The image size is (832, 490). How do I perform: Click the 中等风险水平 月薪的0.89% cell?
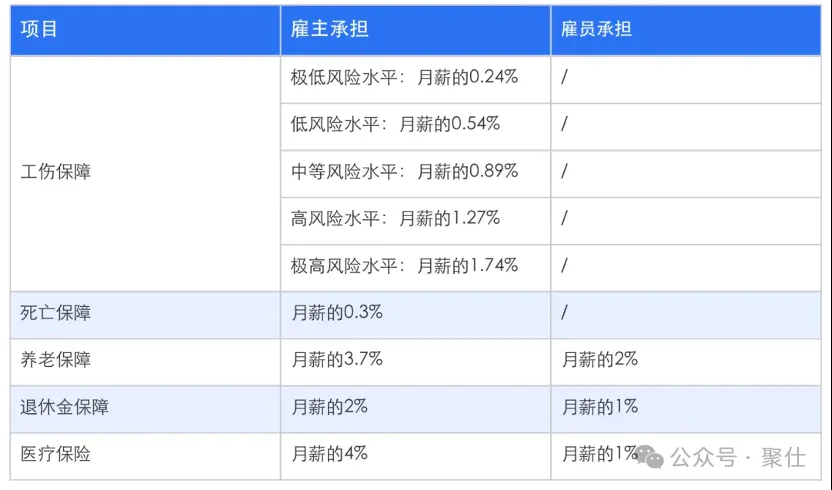point(415,174)
